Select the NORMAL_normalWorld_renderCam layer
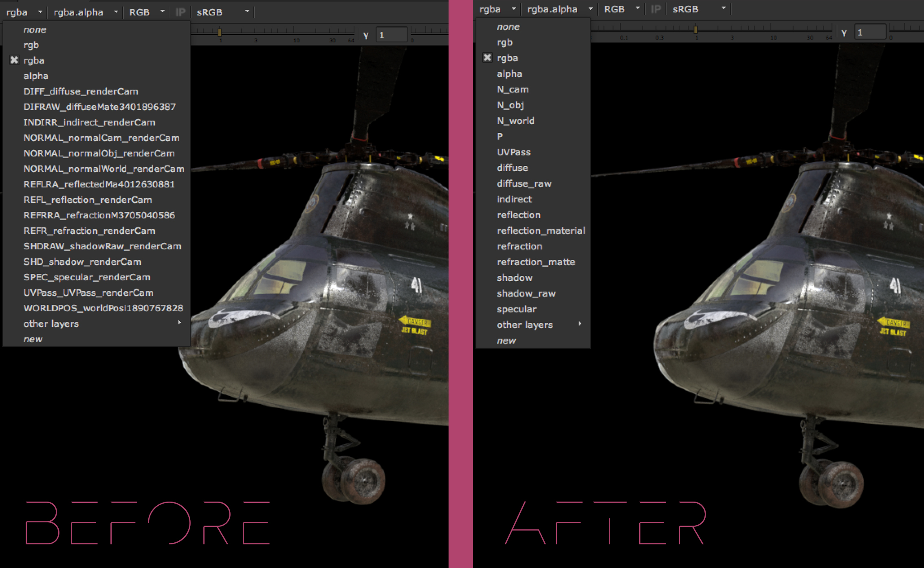Screen dimensions: 924x568 (x=104, y=169)
